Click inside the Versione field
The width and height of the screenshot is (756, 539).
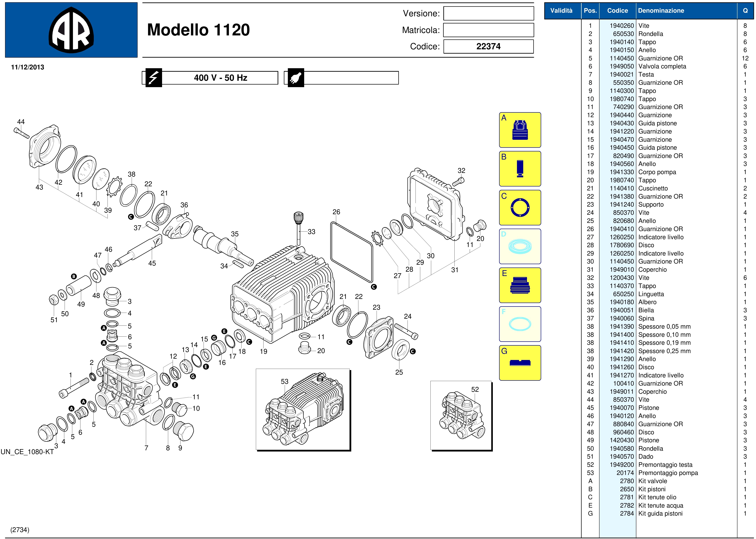point(488,14)
